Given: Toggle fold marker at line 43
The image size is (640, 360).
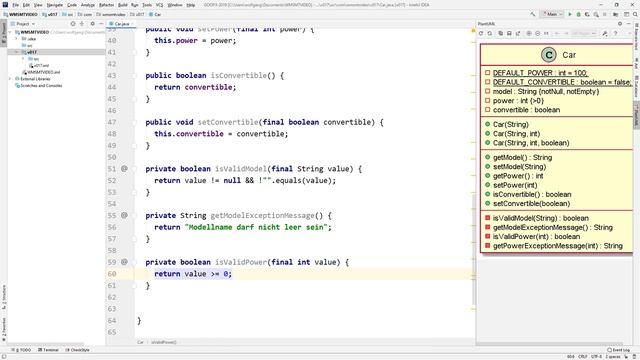Looking at the screenshot, I should [x=134, y=76].
